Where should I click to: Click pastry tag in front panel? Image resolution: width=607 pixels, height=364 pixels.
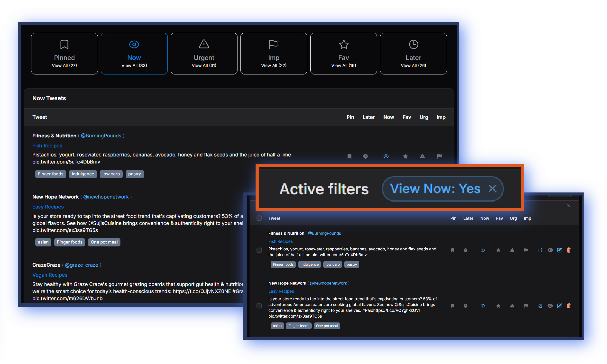tap(352, 264)
